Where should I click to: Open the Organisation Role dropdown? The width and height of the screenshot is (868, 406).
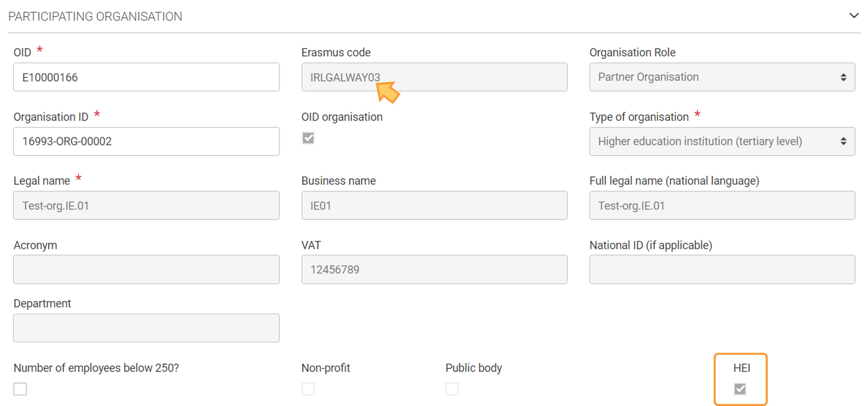click(722, 77)
